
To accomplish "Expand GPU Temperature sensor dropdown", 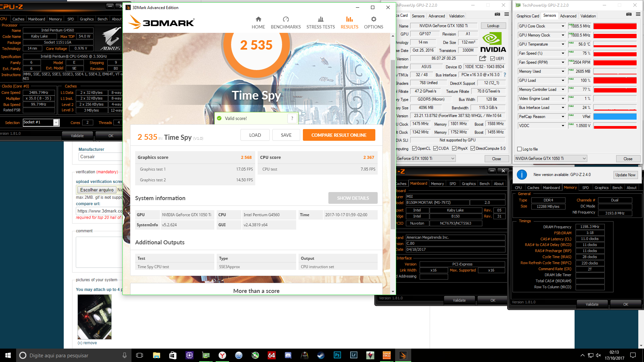I will coord(563,44).
